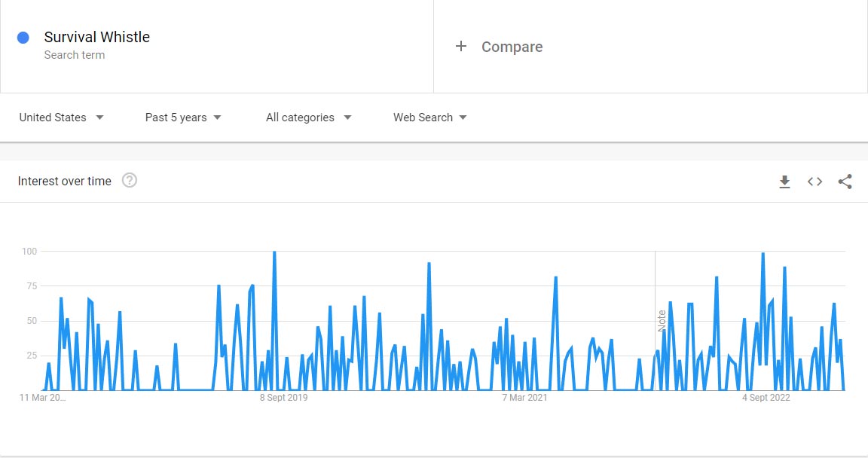This screenshot has width=868, height=458.
Task: Open the embed code icon
Action: coord(815,182)
